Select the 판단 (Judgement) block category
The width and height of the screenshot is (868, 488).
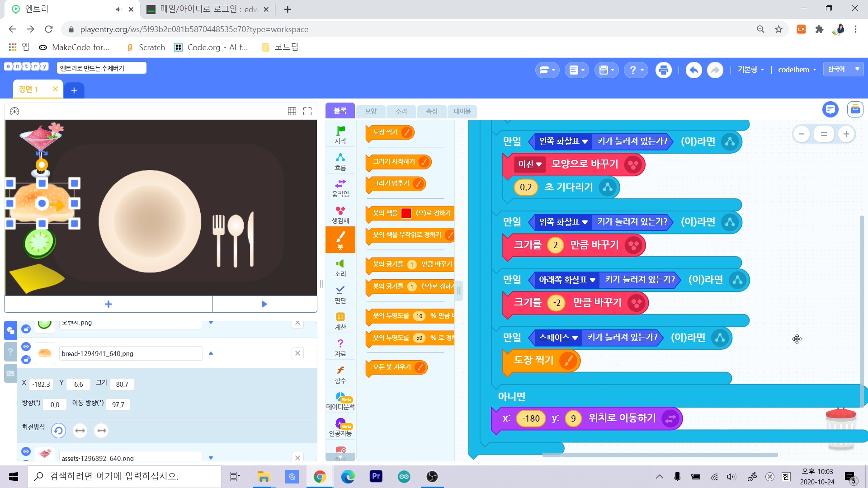point(340,294)
